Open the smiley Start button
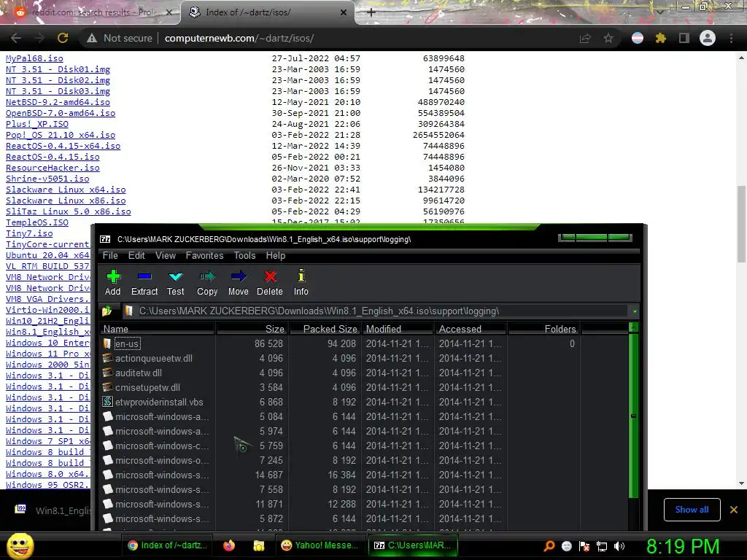The height and width of the screenshot is (560, 747). pyautogui.click(x=20, y=545)
